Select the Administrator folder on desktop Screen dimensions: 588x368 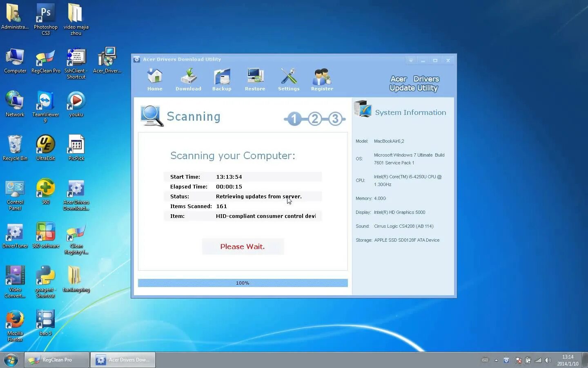pyautogui.click(x=15, y=17)
